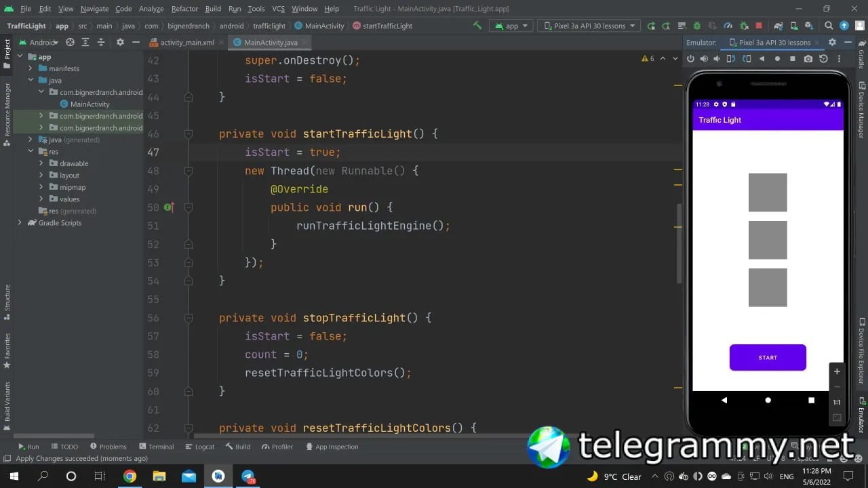This screenshot has height=488, width=868.
Task: Click the Apply Changes and Restart Activity icon
Action: (x=651, y=26)
